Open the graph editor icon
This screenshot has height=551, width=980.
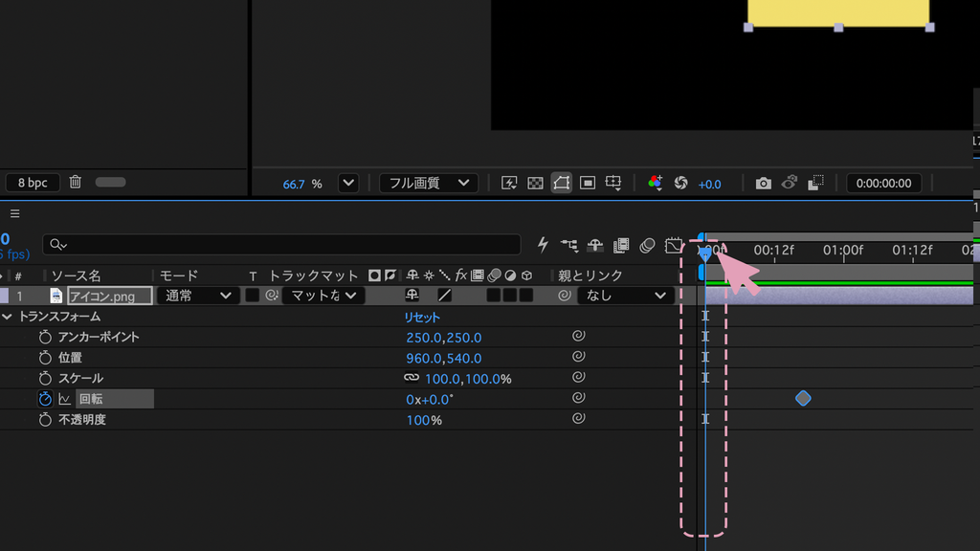(x=673, y=245)
